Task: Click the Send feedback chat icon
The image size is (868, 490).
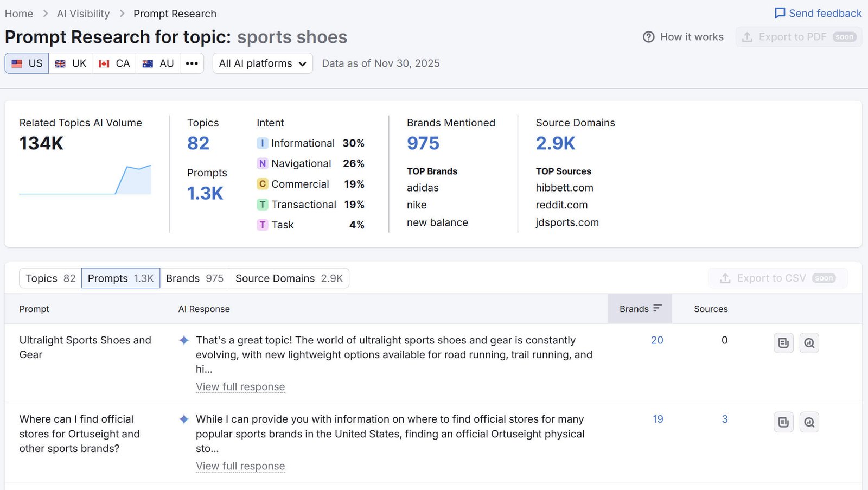Action: (780, 13)
